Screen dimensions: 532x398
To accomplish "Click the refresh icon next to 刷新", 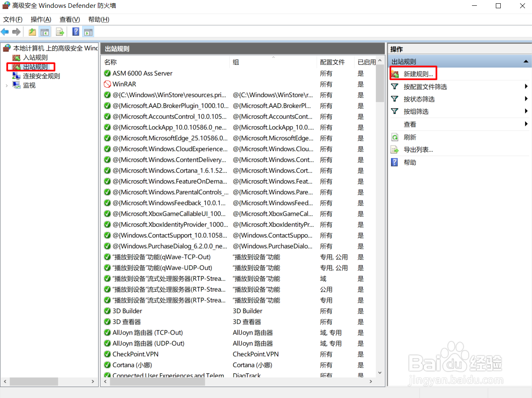I will [395, 137].
